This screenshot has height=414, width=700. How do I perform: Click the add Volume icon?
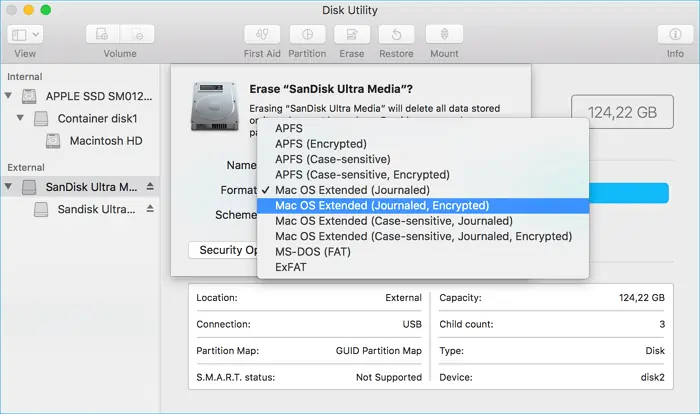click(x=102, y=34)
